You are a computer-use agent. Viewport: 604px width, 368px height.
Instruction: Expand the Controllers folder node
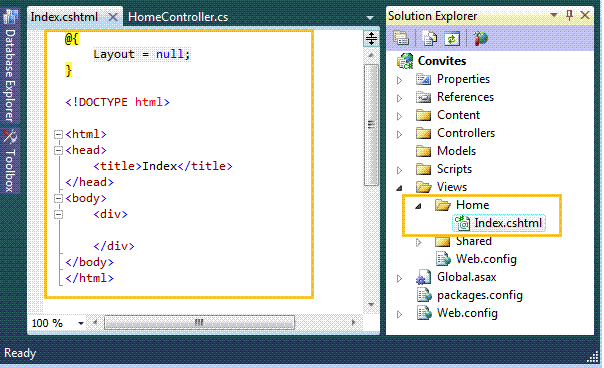coord(399,134)
